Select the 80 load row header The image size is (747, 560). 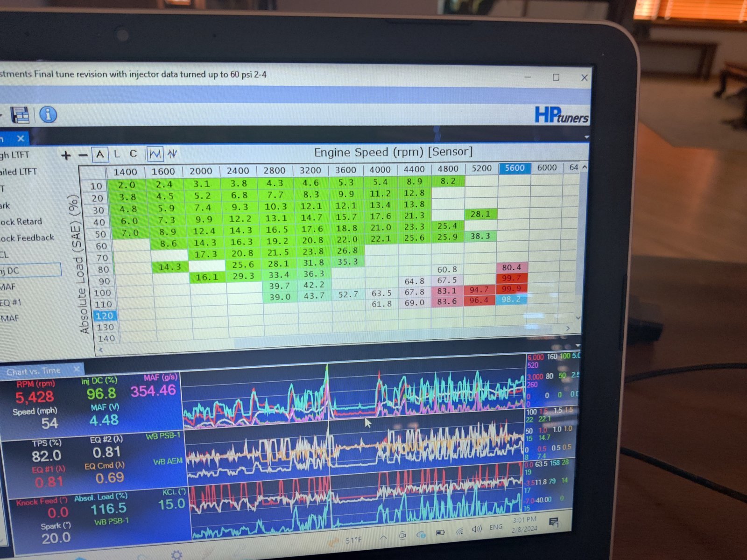(x=103, y=270)
